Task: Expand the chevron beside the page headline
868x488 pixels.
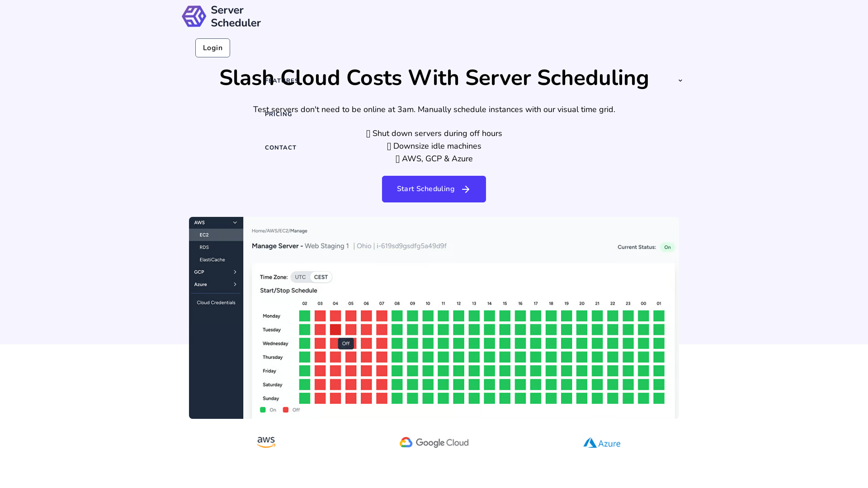Action: (x=680, y=80)
